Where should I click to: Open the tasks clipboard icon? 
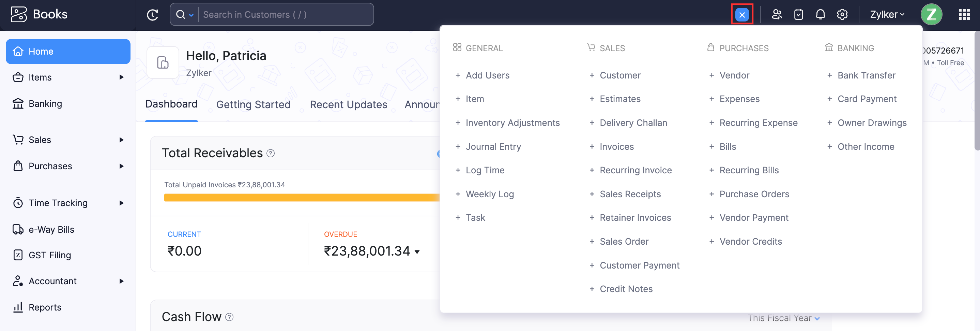pos(798,14)
